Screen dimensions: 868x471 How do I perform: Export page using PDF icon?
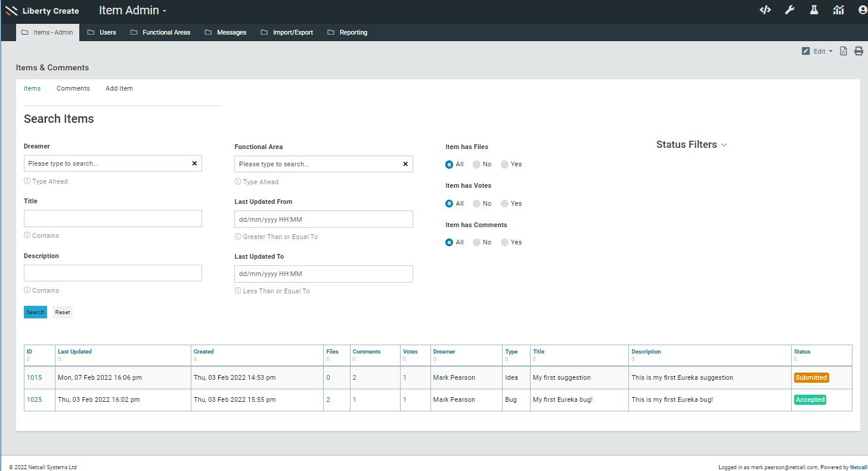point(844,51)
